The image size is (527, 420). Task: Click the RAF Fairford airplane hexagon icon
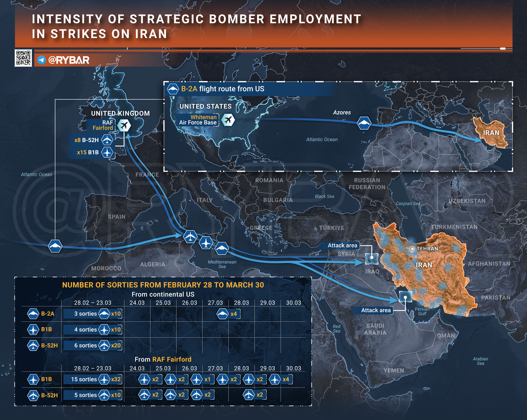click(x=124, y=125)
